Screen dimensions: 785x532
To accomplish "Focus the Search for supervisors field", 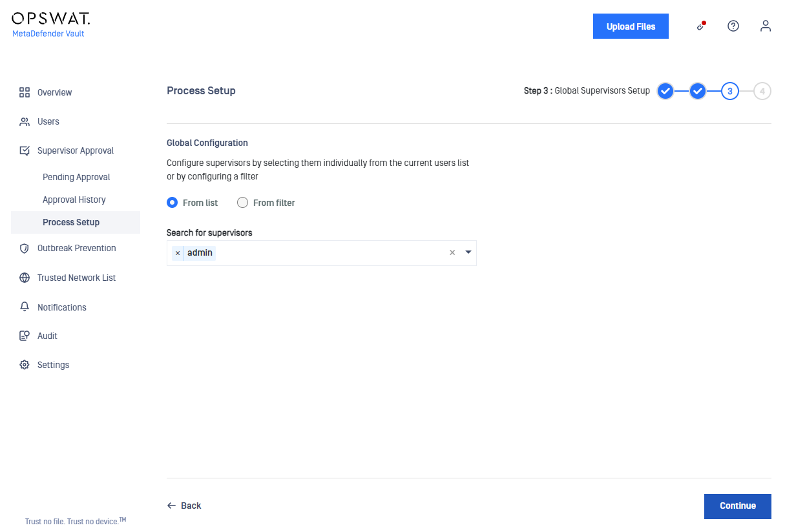I will 322,253.
